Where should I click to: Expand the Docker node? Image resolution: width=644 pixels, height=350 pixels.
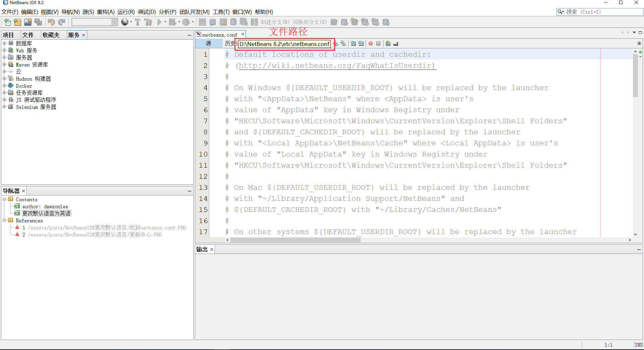pos(4,85)
